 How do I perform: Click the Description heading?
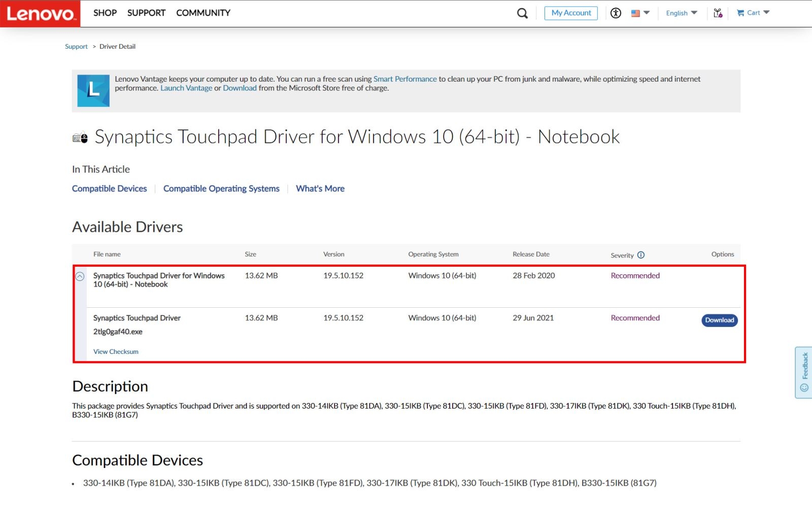pyautogui.click(x=110, y=387)
